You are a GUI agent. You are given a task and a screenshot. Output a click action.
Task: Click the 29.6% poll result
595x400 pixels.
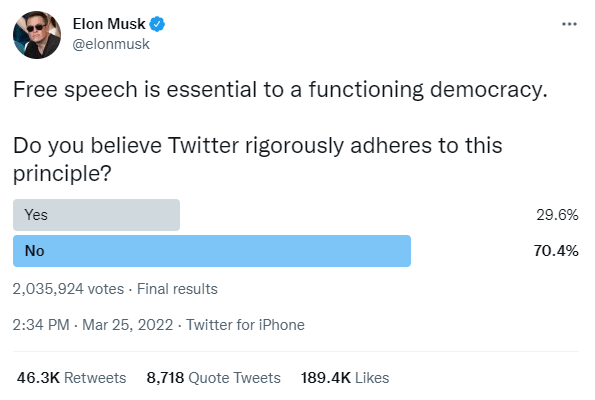pos(557,215)
